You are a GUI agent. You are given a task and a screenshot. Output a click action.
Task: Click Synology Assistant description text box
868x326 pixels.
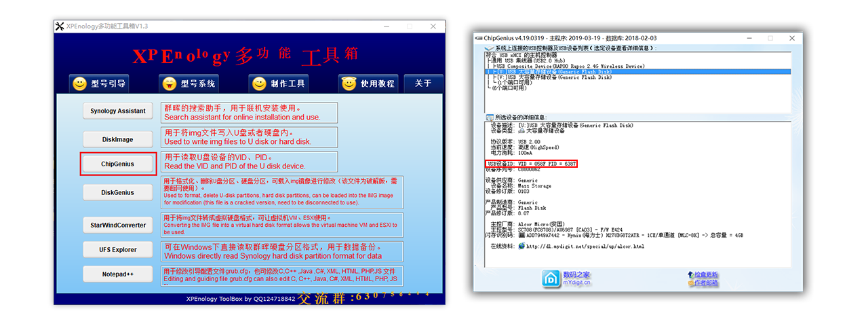[x=249, y=113]
